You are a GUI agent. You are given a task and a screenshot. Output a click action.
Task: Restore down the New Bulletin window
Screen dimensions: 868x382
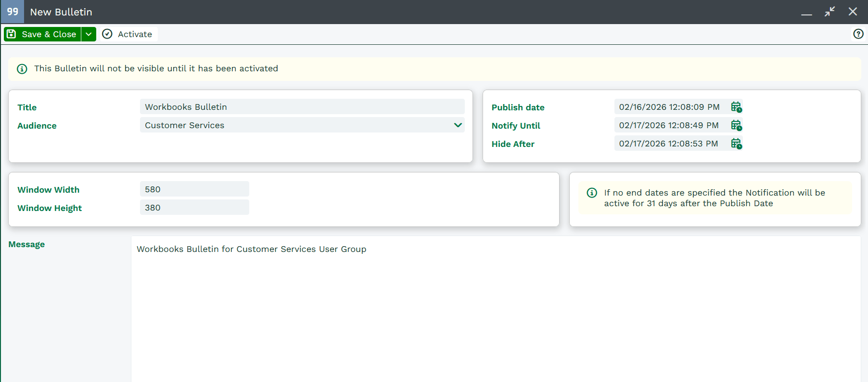point(830,12)
